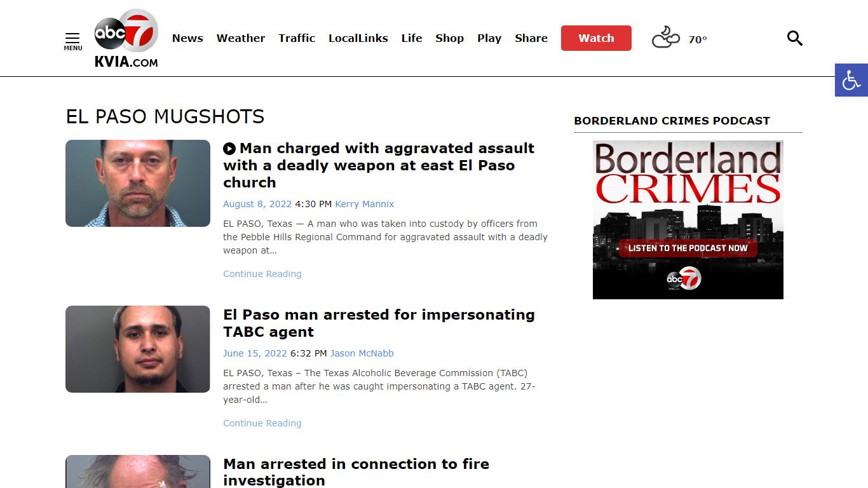Open the fire investigation arrest headline
Screen dimensions: 868x488
point(356,472)
